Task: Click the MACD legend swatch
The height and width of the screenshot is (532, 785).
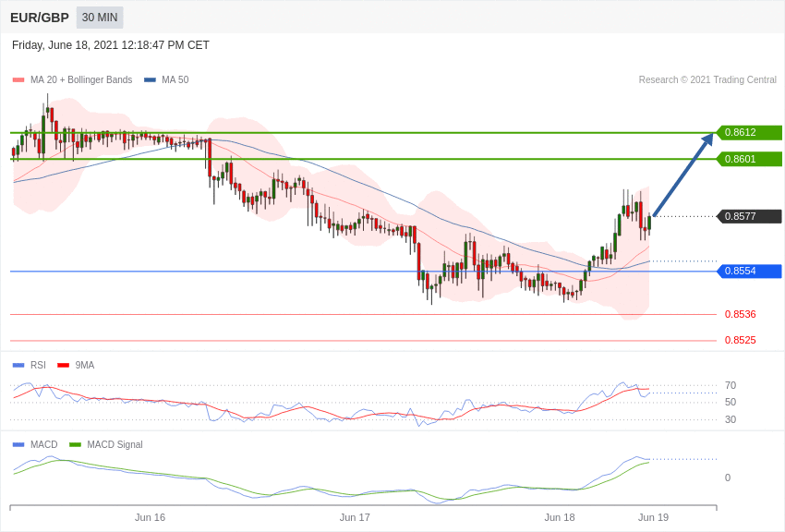Action: (x=18, y=445)
